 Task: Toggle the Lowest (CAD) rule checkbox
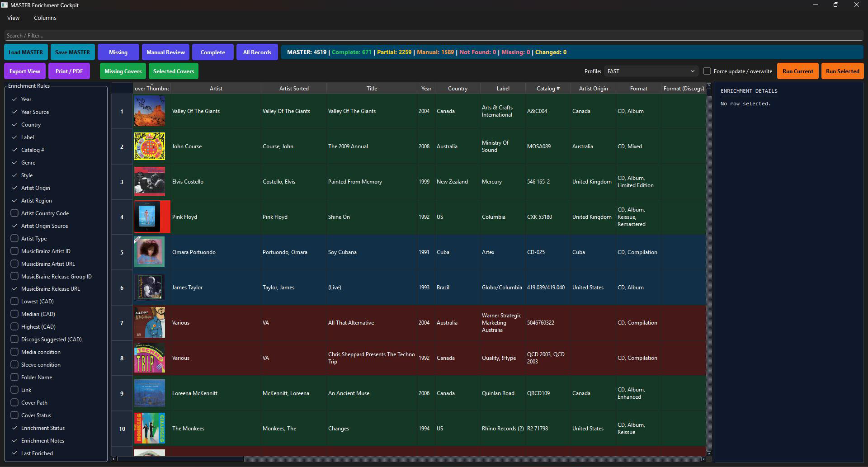tap(14, 301)
